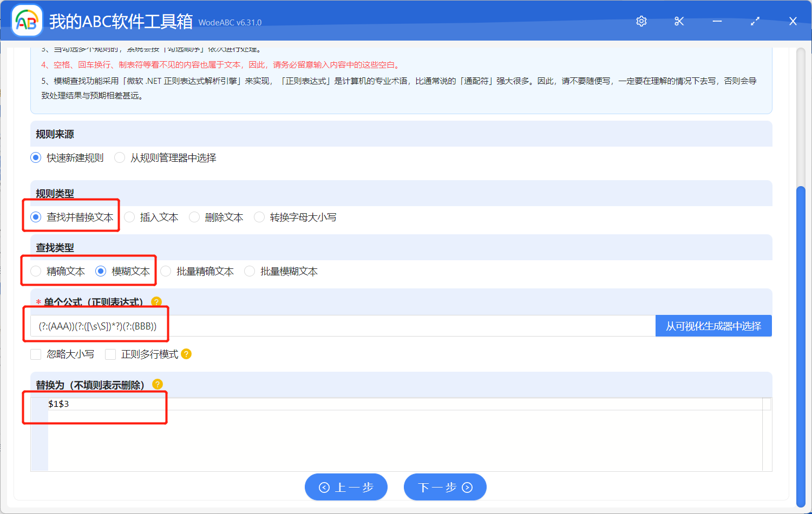Image resolution: width=812 pixels, height=514 pixels.
Task: Open the help icon next to 单个公式
Action: pyautogui.click(x=157, y=302)
